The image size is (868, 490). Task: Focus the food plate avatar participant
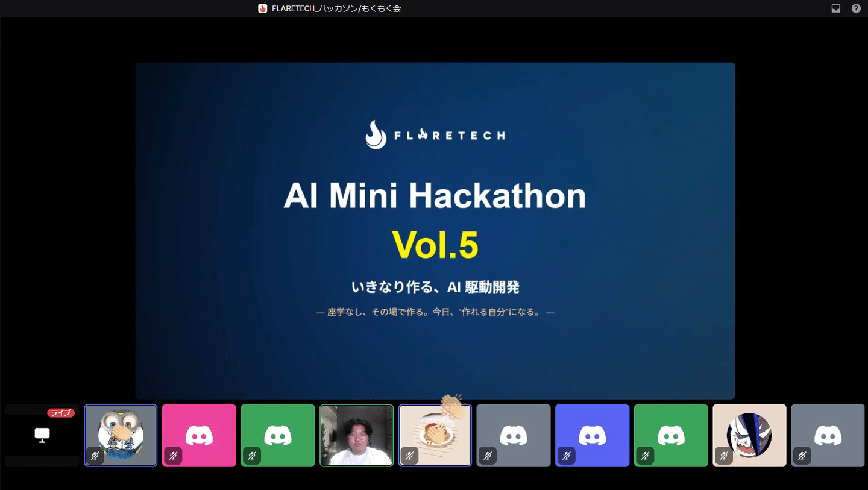pyautogui.click(x=435, y=435)
